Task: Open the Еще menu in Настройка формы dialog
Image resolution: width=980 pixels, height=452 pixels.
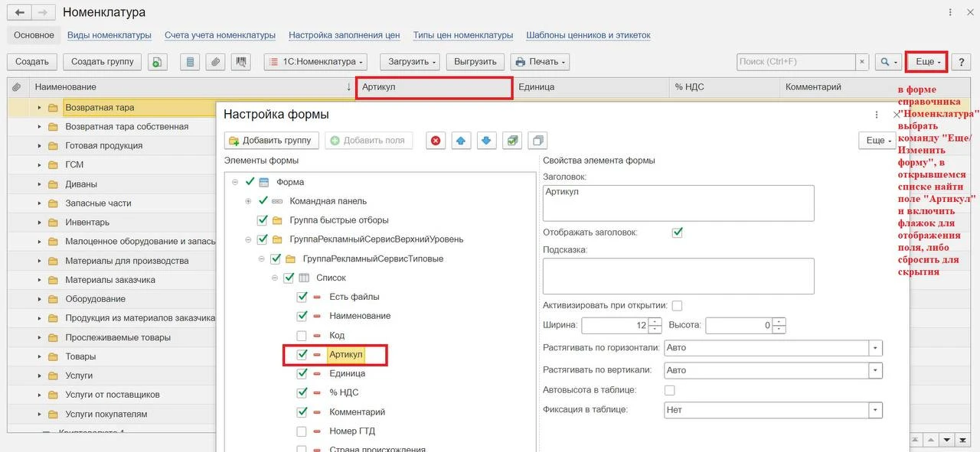Action: [x=879, y=141]
